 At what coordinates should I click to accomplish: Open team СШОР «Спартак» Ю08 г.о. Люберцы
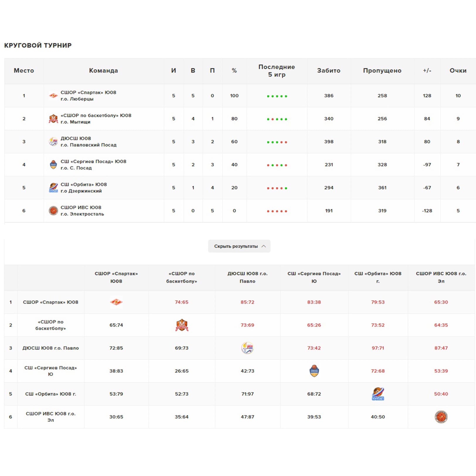click(x=88, y=96)
